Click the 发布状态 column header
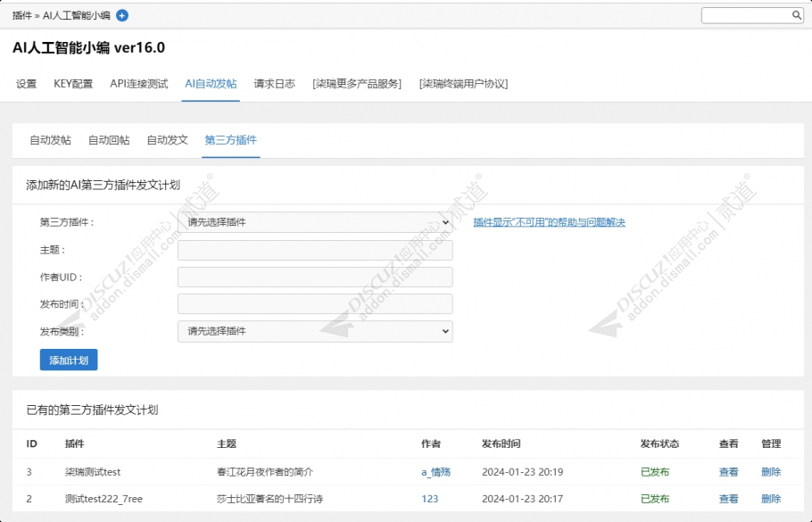812x522 pixels. tap(659, 443)
